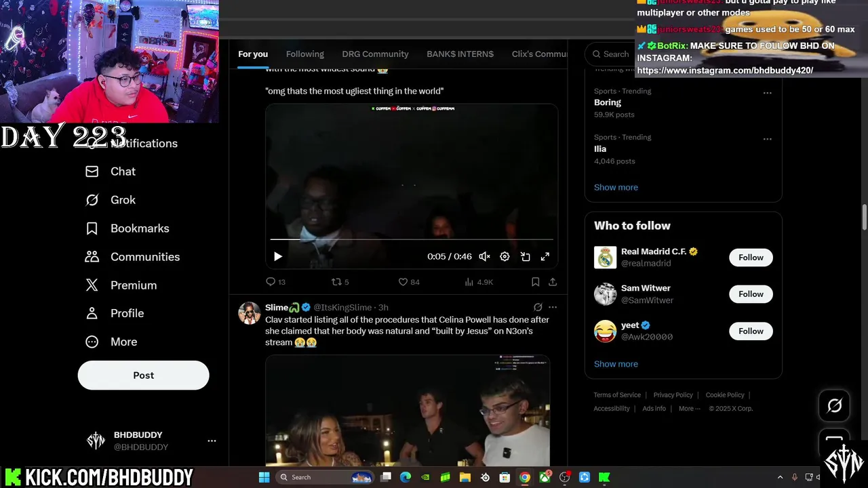Screen dimensions: 868x488
Task: Open Profile in the left sidebar
Action: pyautogui.click(x=114, y=313)
